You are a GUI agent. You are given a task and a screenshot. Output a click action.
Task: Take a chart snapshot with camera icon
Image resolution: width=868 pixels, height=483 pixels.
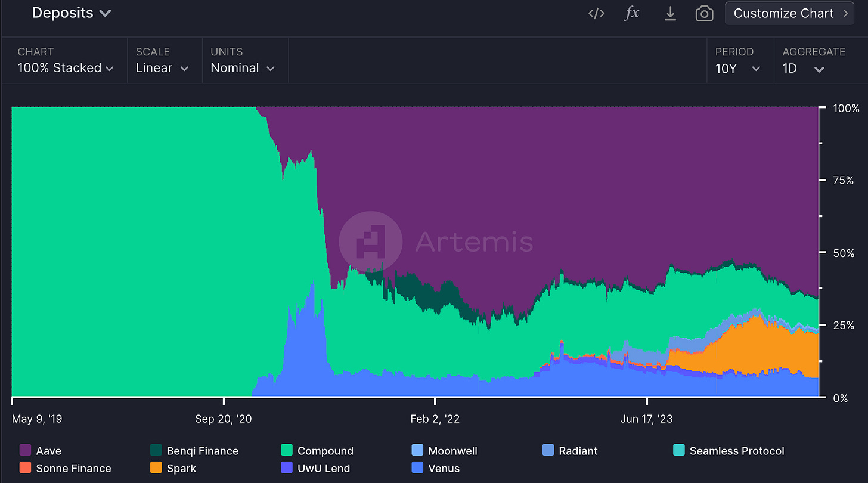click(x=704, y=14)
